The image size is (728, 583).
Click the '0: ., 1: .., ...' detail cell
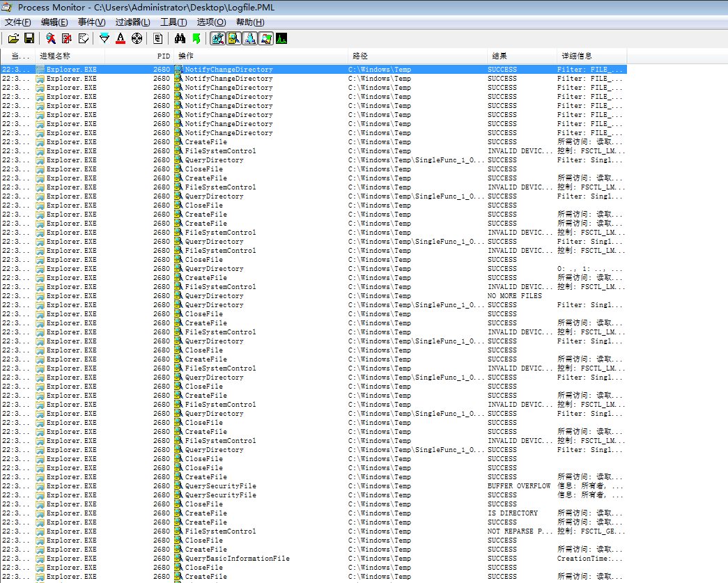(x=589, y=269)
